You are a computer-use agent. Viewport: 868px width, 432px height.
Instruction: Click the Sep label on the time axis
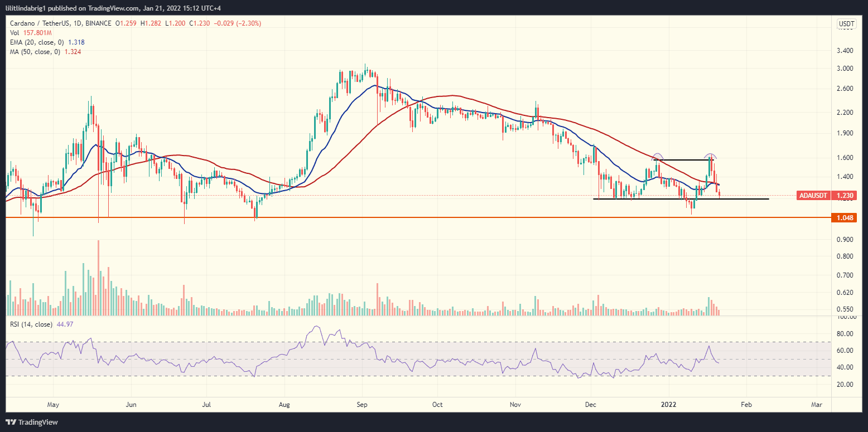point(361,405)
